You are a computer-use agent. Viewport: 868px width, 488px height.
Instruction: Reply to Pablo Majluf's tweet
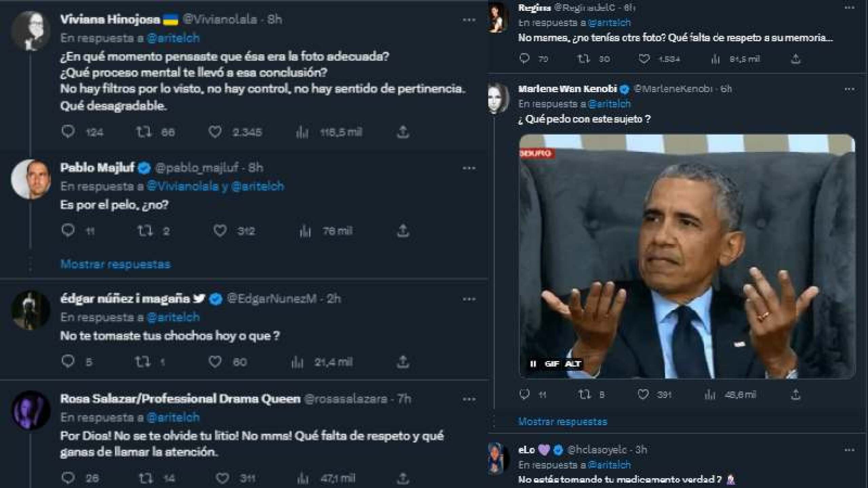68,230
